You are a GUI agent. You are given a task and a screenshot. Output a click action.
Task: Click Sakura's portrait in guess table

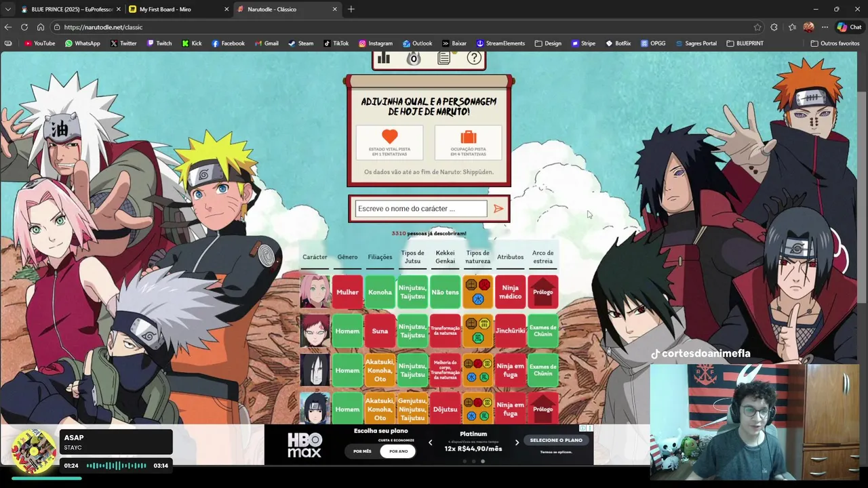315,291
